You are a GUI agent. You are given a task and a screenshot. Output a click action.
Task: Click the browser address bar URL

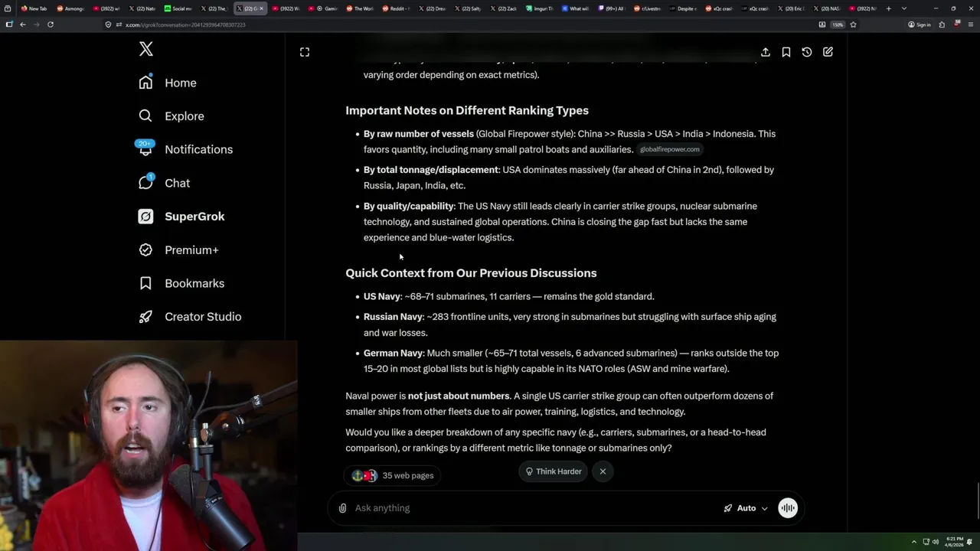(x=185, y=24)
